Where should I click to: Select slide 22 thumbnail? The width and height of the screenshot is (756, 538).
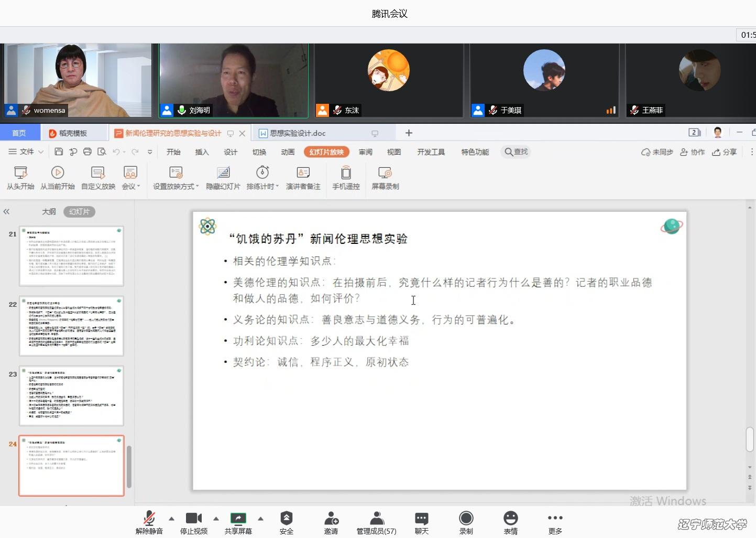pyautogui.click(x=71, y=326)
